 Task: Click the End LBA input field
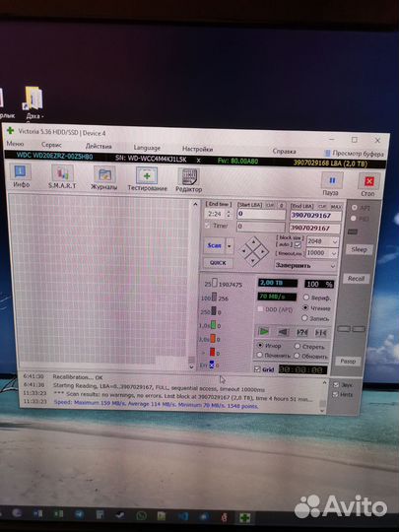[x=315, y=216]
